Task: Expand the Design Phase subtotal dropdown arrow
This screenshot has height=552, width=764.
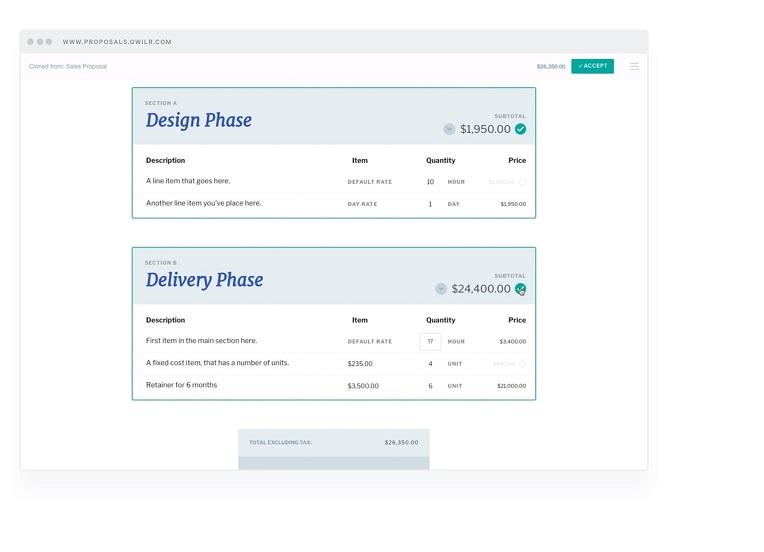Action: 449,129
